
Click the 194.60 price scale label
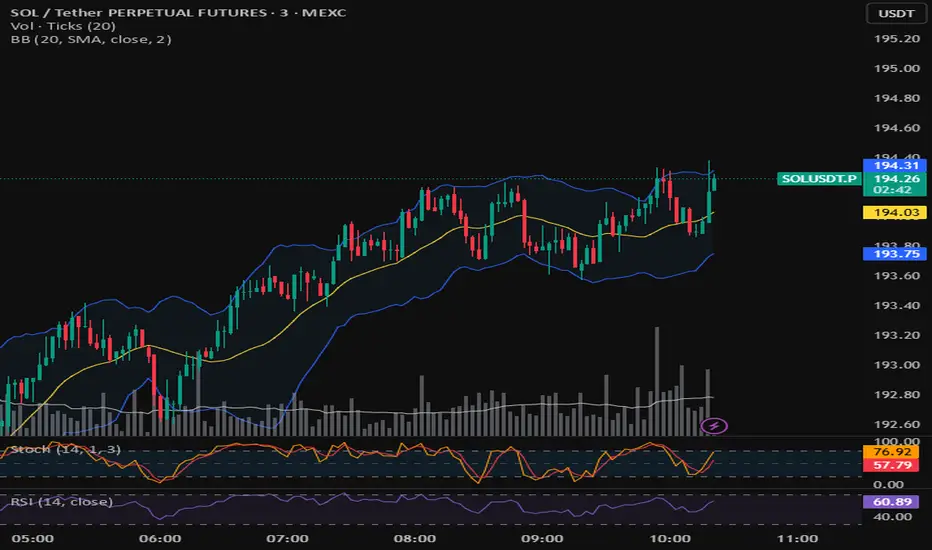pyautogui.click(x=896, y=128)
